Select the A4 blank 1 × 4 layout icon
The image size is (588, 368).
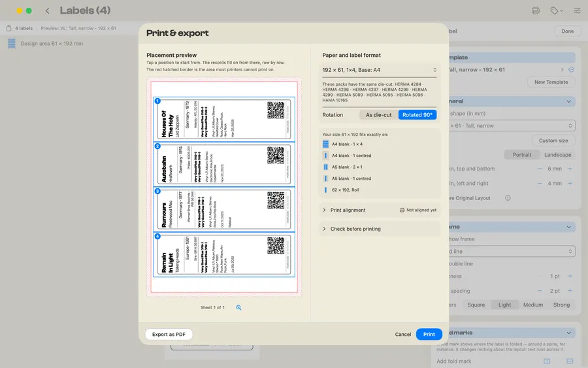click(x=325, y=144)
